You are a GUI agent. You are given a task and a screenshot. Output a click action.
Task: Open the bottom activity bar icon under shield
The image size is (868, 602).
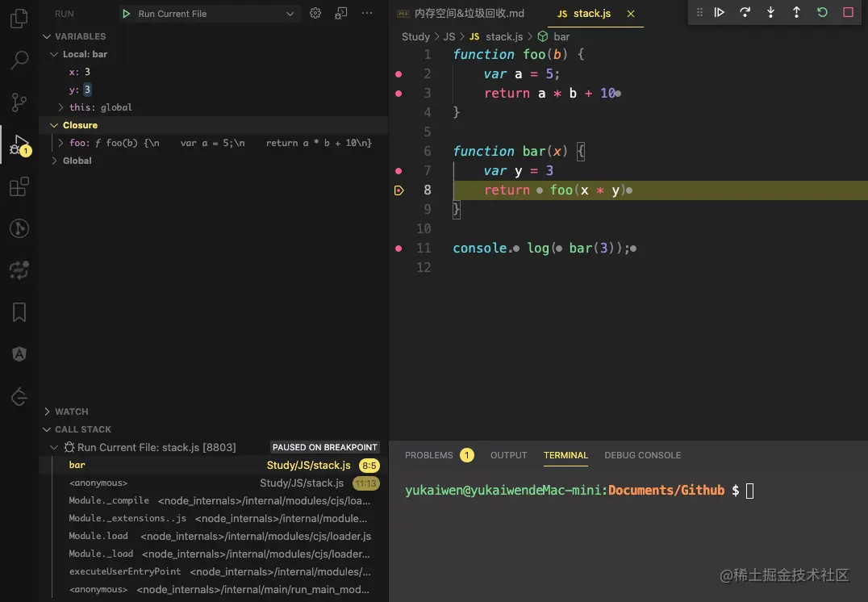click(x=19, y=396)
